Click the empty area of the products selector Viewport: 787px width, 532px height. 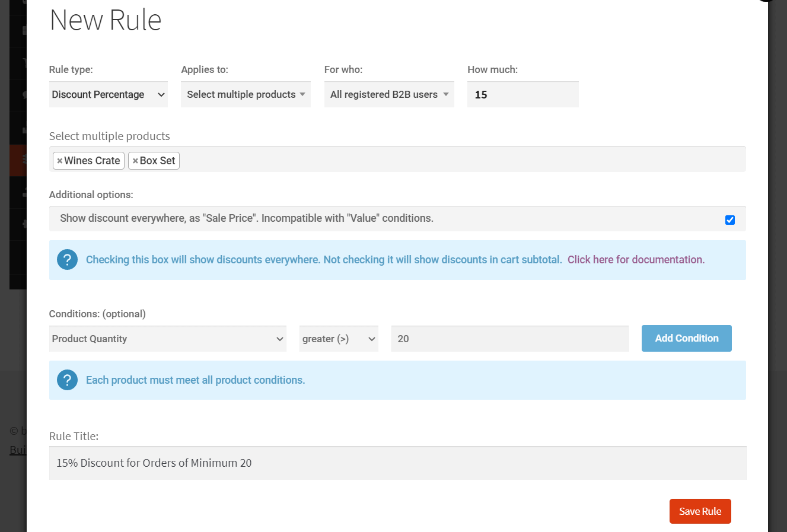tap(463, 160)
